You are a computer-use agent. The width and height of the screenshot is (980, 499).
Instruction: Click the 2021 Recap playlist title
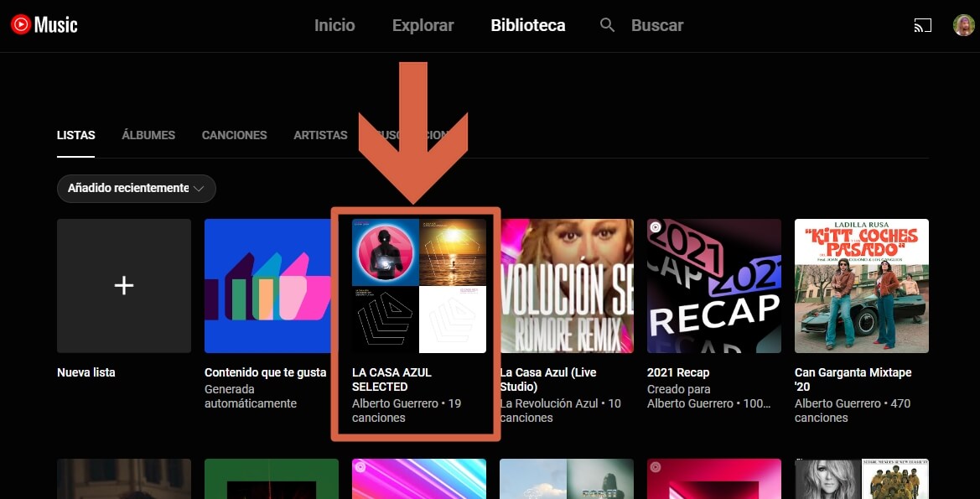[678, 372]
